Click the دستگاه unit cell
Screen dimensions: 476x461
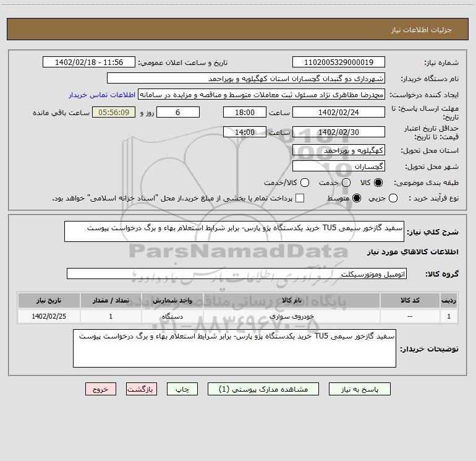(x=172, y=316)
